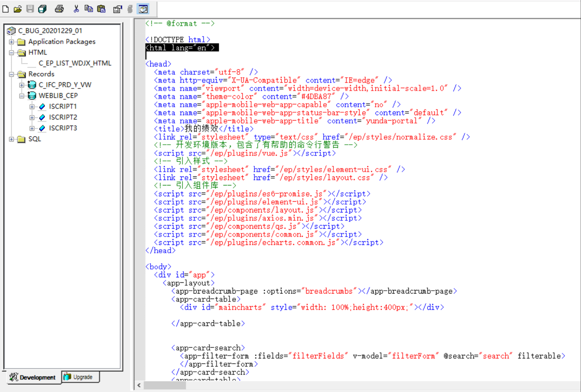Click the ISCRIPT2 blue diamond field icon

coord(42,117)
